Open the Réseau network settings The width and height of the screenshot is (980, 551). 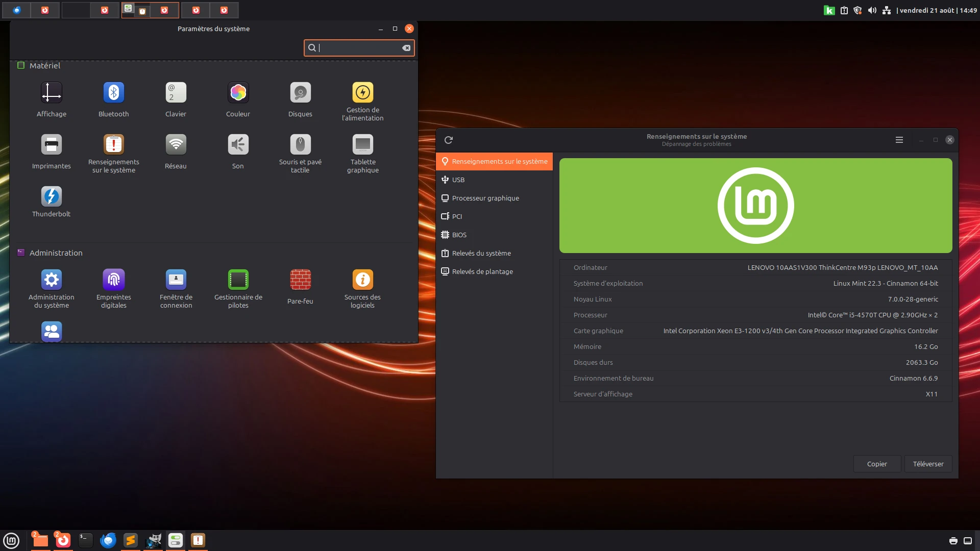176,152
